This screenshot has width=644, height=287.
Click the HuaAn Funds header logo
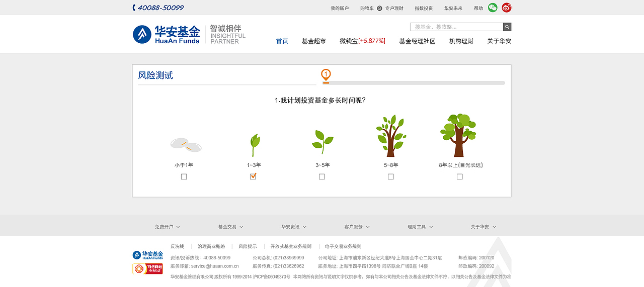[x=167, y=34]
